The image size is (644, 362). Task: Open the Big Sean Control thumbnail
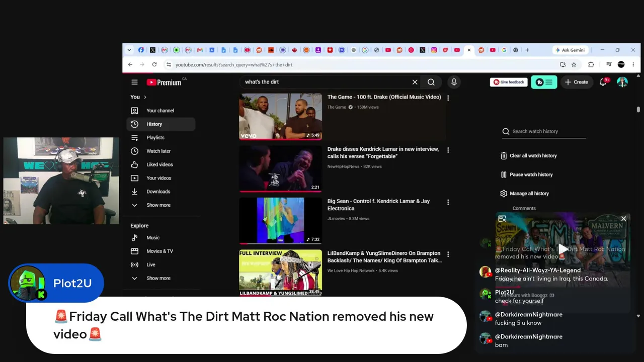tap(280, 221)
